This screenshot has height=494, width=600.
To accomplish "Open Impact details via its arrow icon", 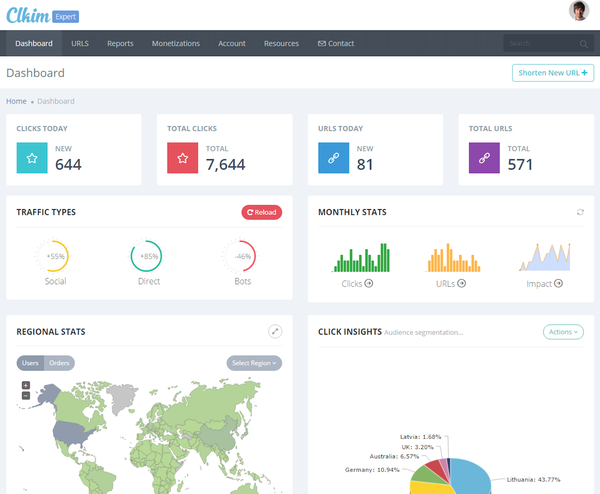I will point(558,284).
